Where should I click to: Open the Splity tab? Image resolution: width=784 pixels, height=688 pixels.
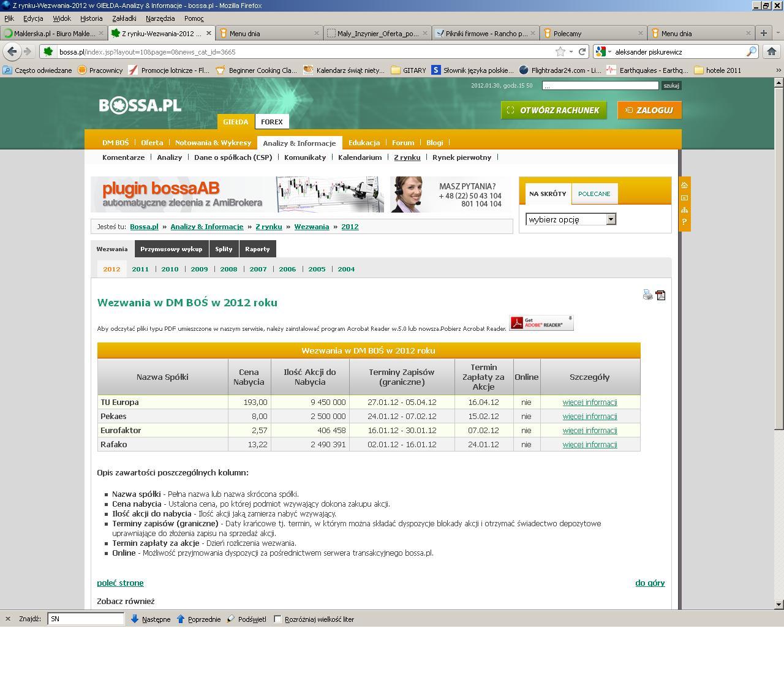pyautogui.click(x=224, y=249)
